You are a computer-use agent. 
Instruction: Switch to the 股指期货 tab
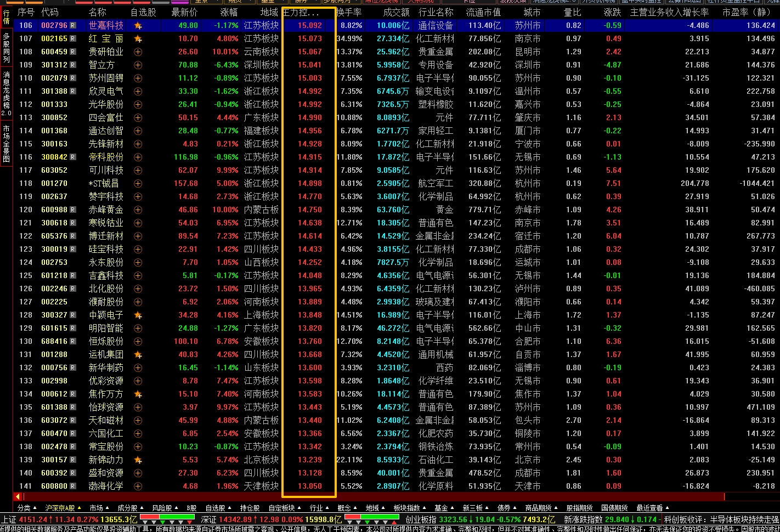pyautogui.click(x=579, y=508)
